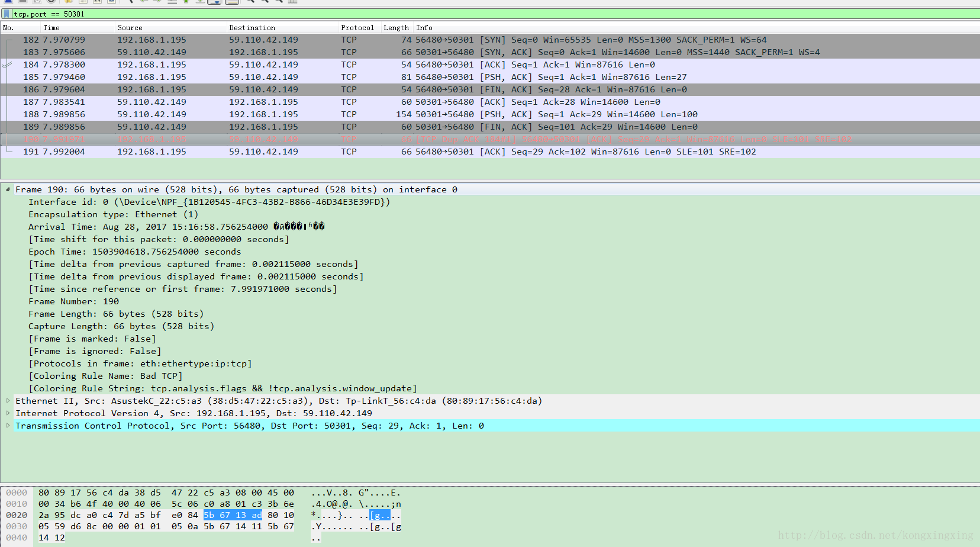The height and width of the screenshot is (547, 980).
Task: Select packet 183 with SYN, ACK
Action: coord(490,52)
